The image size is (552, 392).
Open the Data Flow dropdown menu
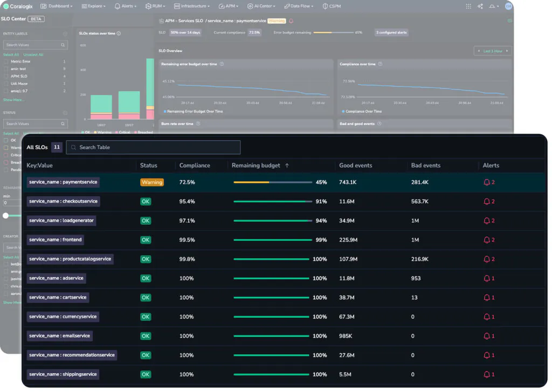299,6
